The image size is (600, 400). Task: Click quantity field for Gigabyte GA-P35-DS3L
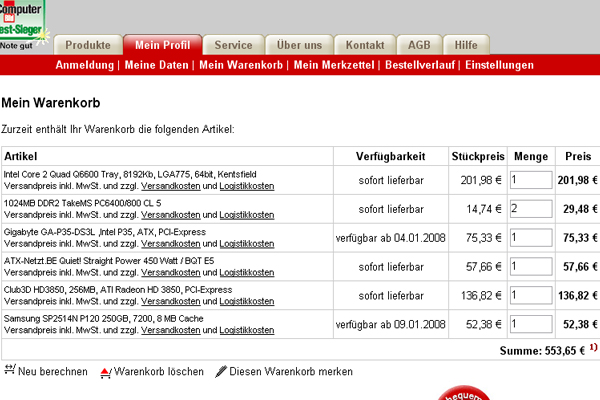(x=531, y=238)
